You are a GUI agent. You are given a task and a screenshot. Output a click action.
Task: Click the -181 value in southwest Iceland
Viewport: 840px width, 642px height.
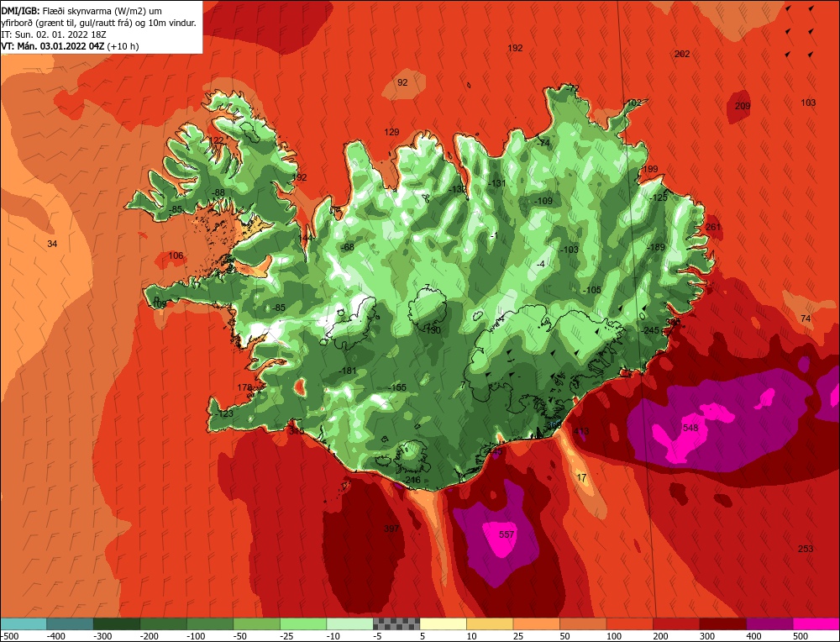point(348,371)
